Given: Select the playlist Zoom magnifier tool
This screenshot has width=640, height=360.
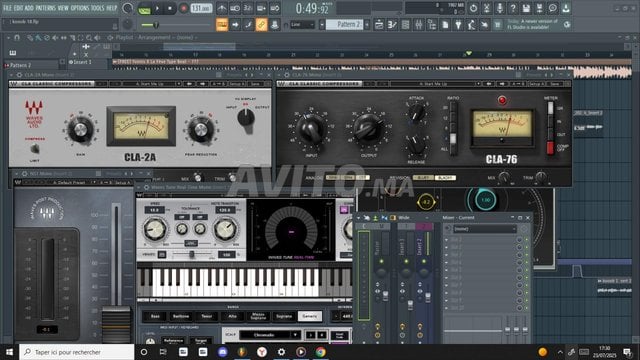Looking at the screenshot, I should [89, 38].
